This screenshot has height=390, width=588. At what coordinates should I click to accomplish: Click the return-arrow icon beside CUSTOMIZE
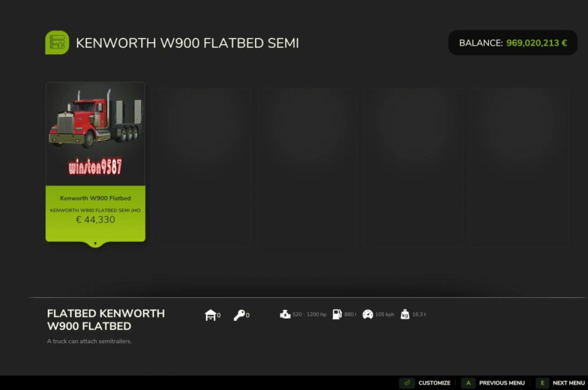click(x=407, y=382)
